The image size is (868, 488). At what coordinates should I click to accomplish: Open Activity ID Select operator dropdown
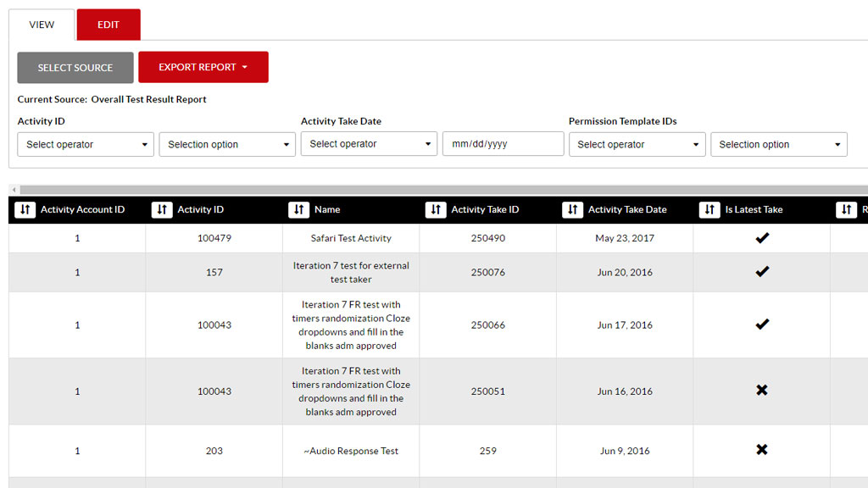click(x=86, y=144)
